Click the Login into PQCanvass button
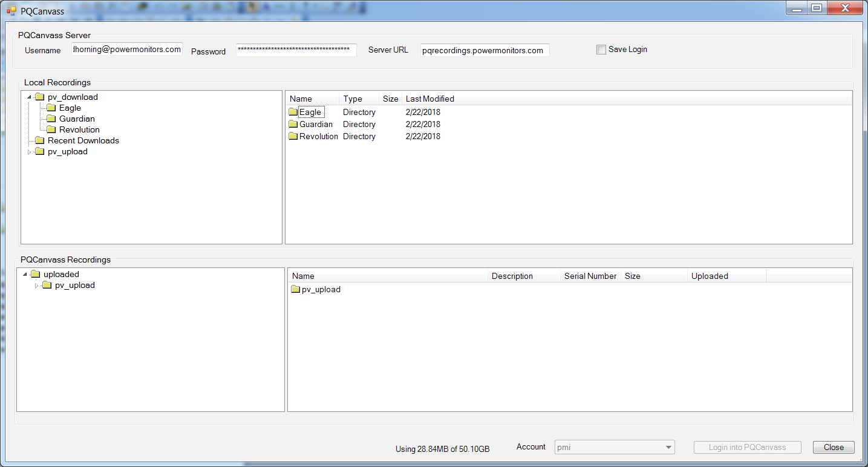868x467 pixels. (x=747, y=447)
